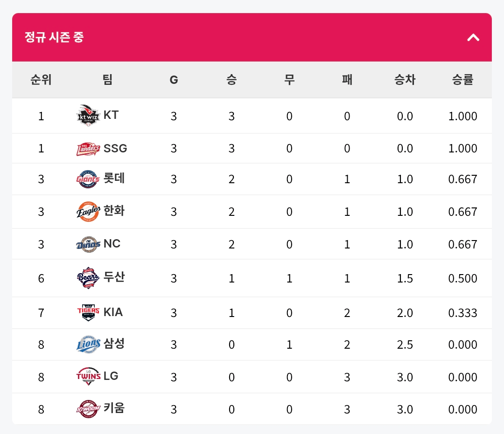The image size is (504, 434).
Task: Click the Hanwha Eagles team logo
Action: (x=88, y=212)
